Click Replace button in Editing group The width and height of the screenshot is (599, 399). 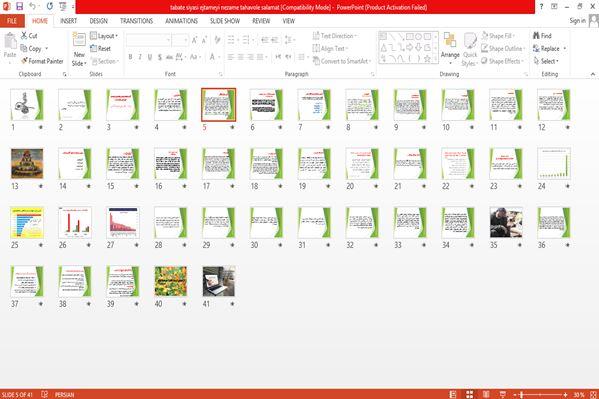pos(549,48)
